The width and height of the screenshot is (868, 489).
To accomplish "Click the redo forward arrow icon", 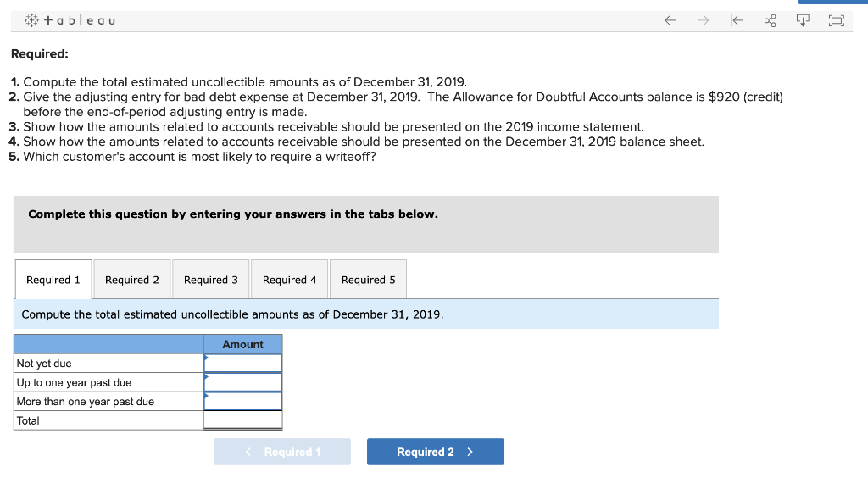I will [703, 19].
